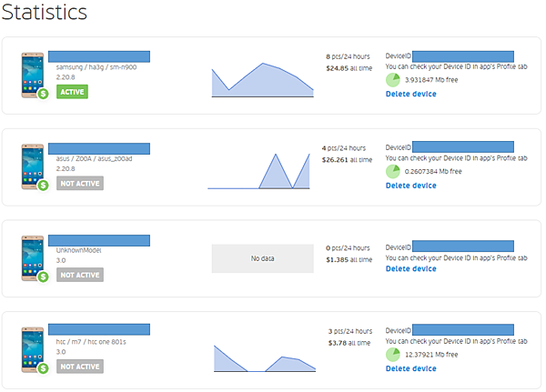Click the DeviceID value for samsung device
This screenshot has width=546, height=392.
463,56
